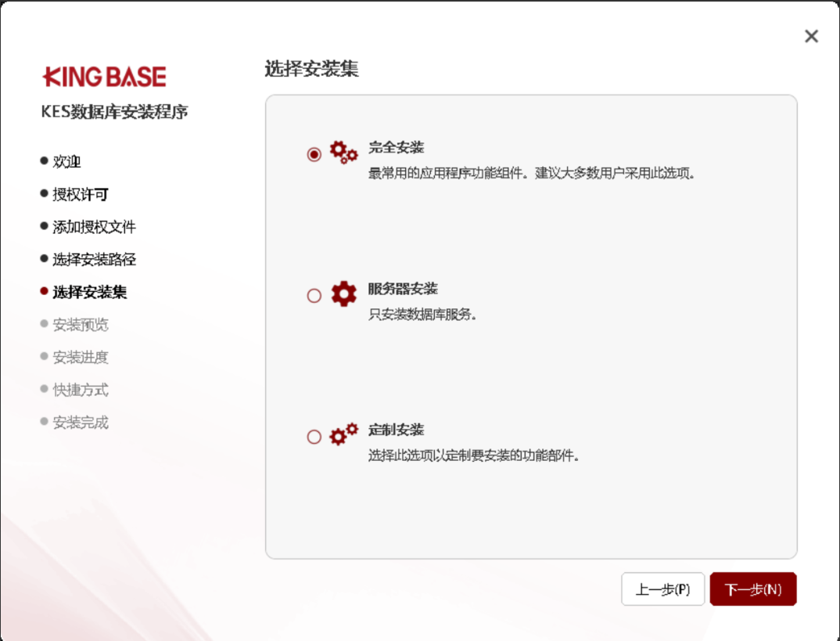Click the 定制安装 double-gear icon
Screen dimensions: 840x641
[343, 434]
